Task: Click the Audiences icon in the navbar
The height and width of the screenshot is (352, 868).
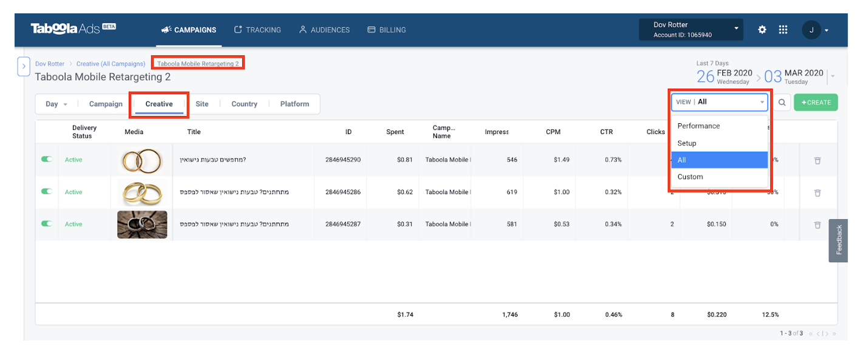Action: [x=302, y=29]
